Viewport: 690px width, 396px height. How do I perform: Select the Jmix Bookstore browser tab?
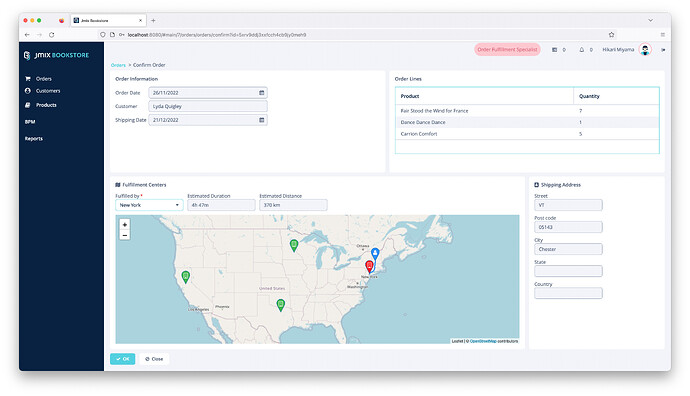click(108, 21)
